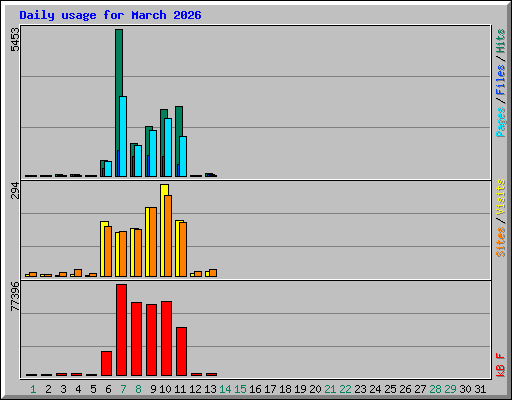Click the green day 7 label on x-axis
The image size is (512, 400).
click(x=123, y=389)
